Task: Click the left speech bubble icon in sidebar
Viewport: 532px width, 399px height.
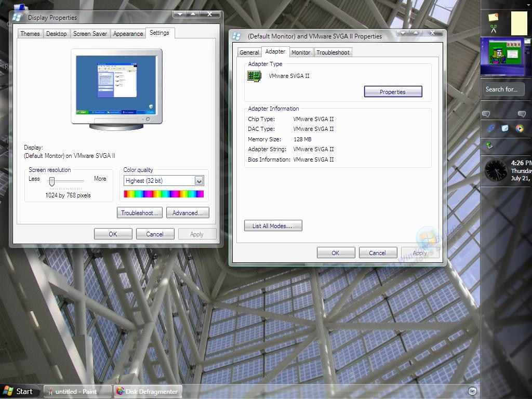Action: coord(486,114)
